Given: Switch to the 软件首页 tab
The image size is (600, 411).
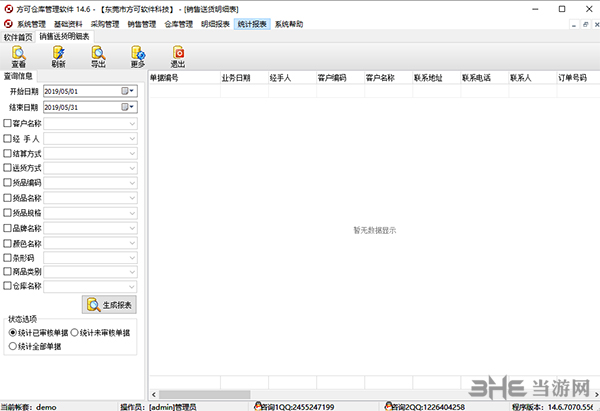Looking at the screenshot, I should pyautogui.click(x=18, y=37).
